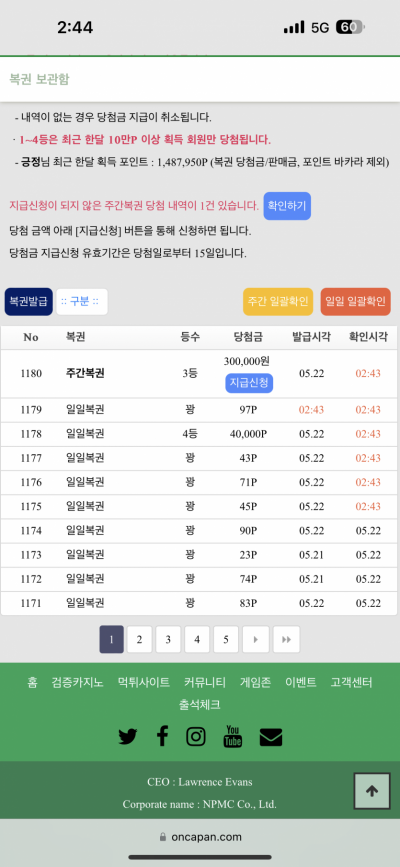Viewport: 400px width, 867px height.
Task: Tap the scroll-to-top arrow button
Action: point(371,791)
